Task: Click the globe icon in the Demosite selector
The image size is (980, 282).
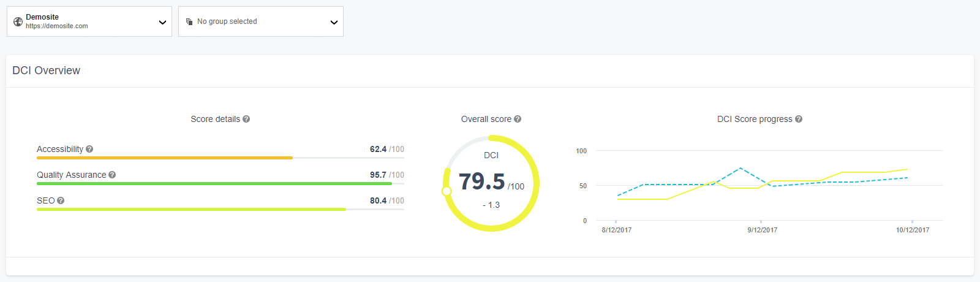Action: (x=18, y=21)
